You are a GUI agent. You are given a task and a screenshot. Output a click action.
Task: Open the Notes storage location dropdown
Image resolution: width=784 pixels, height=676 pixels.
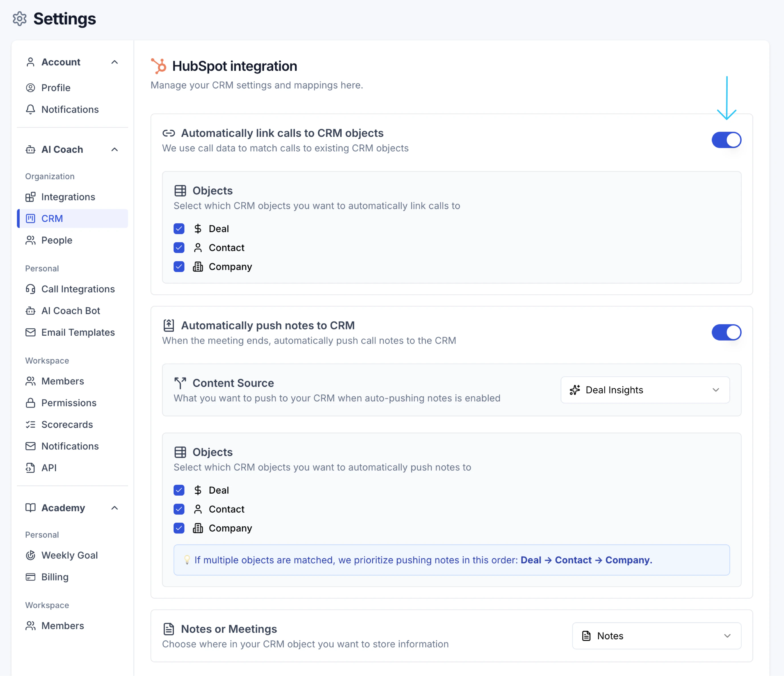[656, 636]
